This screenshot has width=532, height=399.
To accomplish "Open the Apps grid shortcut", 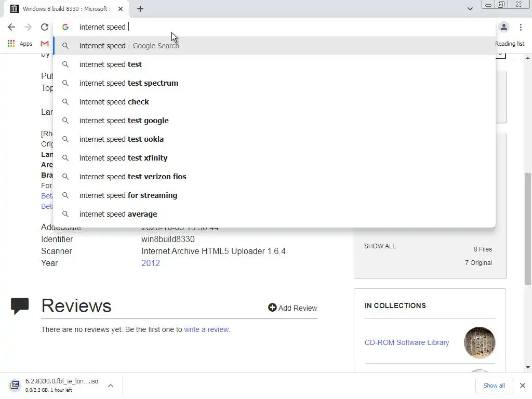I will point(11,44).
